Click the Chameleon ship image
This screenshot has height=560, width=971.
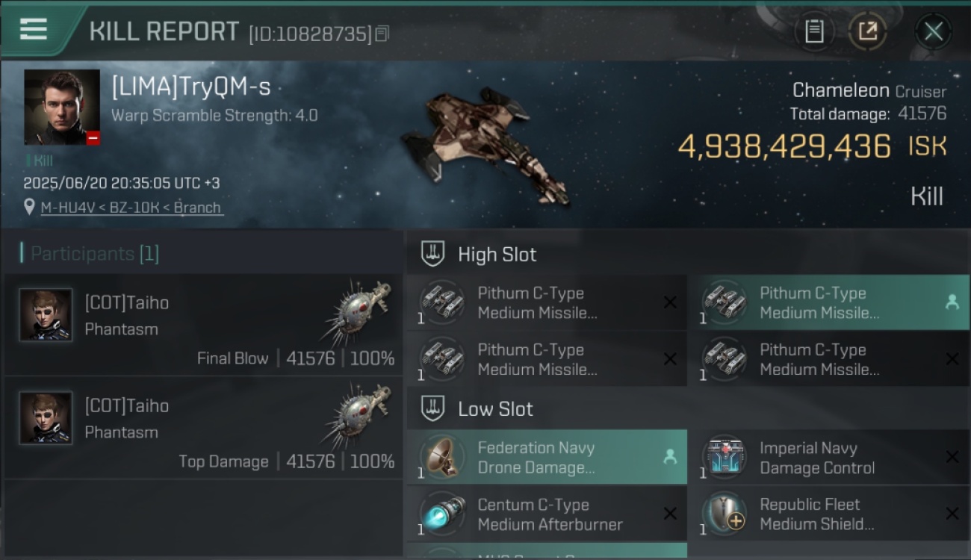pos(485,146)
